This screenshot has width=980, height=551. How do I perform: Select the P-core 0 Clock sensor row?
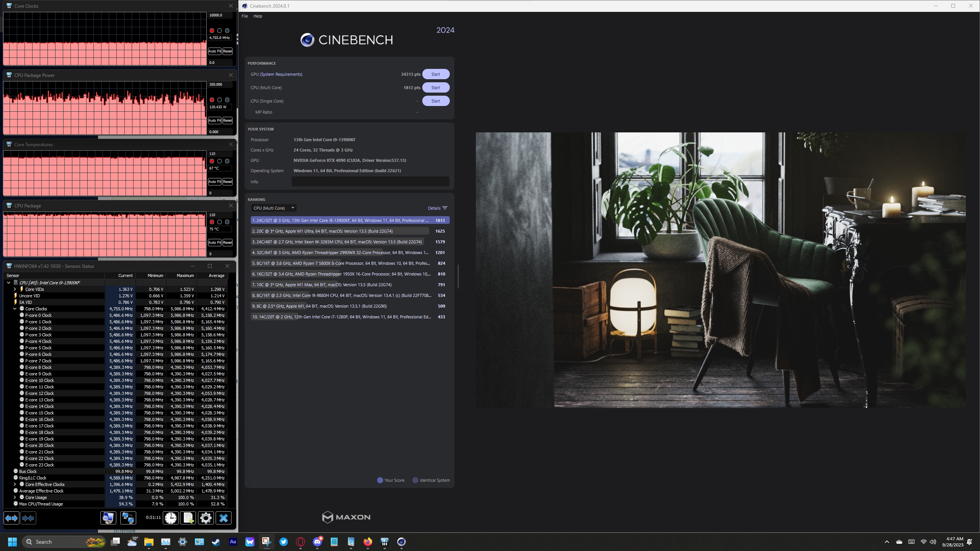point(116,315)
